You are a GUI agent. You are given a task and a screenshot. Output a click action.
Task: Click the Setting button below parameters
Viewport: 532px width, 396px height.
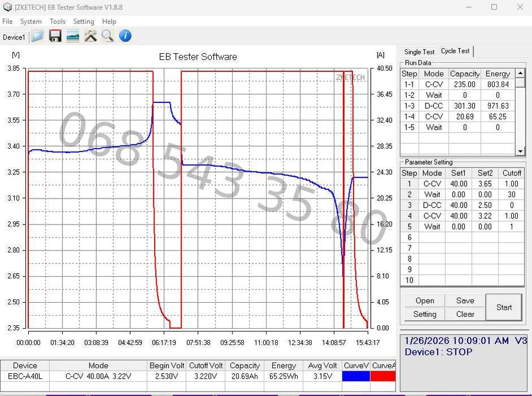[425, 315]
